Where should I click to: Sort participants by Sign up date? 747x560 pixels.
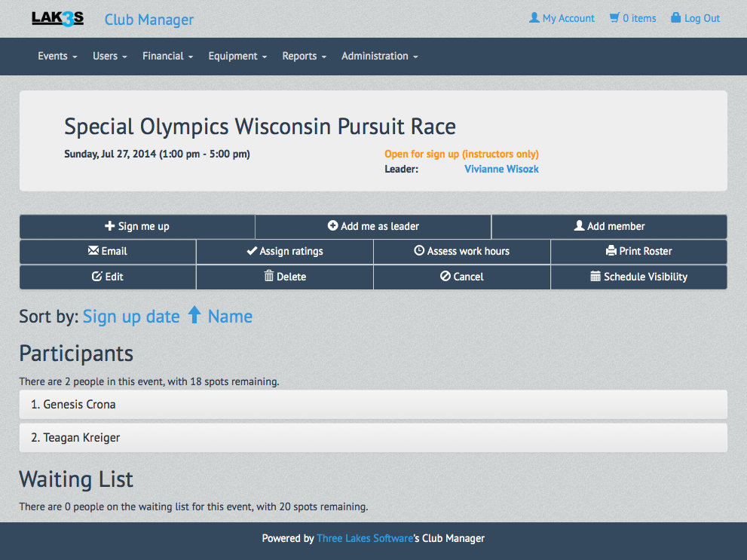coord(131,317)
